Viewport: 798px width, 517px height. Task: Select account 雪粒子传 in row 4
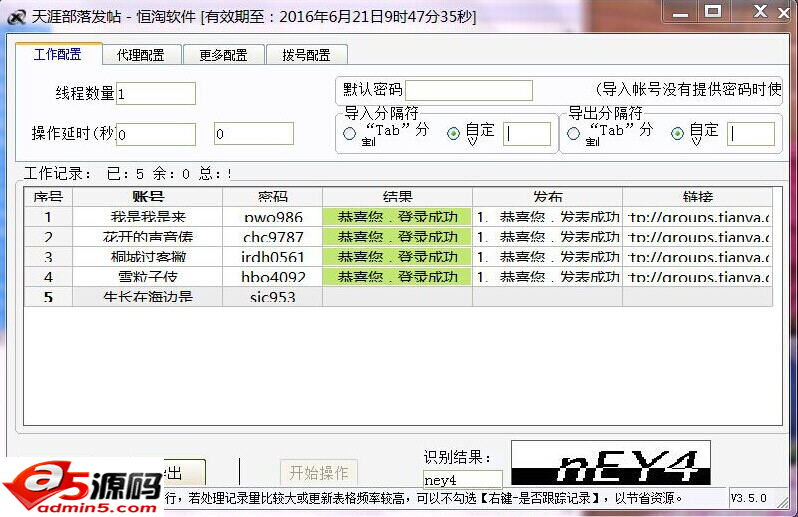pyautogui.click(x=148, y=277)
